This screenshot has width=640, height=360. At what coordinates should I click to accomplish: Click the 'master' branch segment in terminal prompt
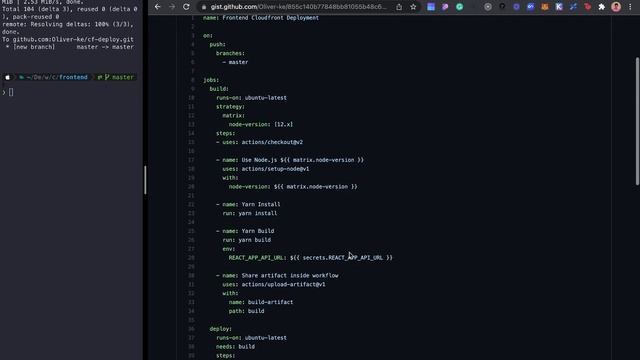coord(122,77)
